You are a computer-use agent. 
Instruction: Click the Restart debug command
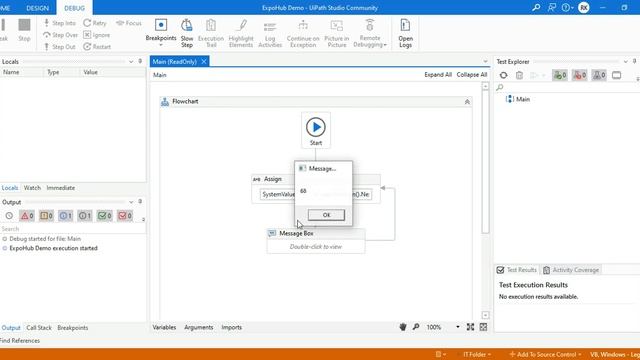[97, 47]
